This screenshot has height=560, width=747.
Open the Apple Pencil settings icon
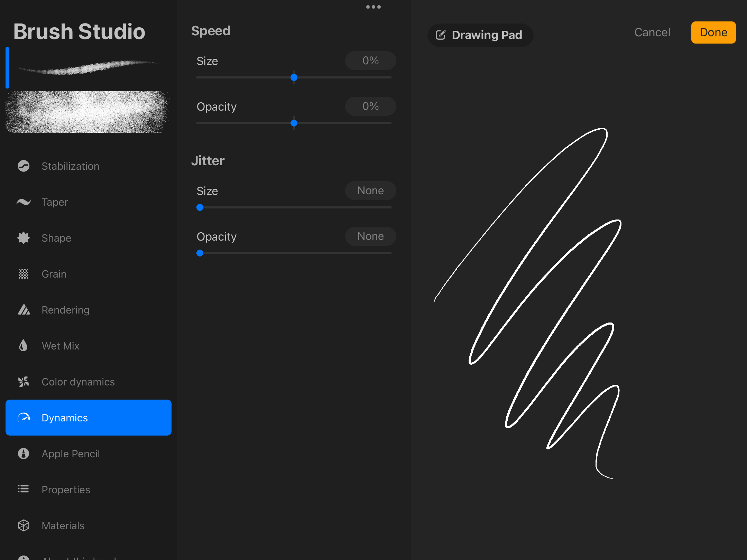[x=24, y=454]
